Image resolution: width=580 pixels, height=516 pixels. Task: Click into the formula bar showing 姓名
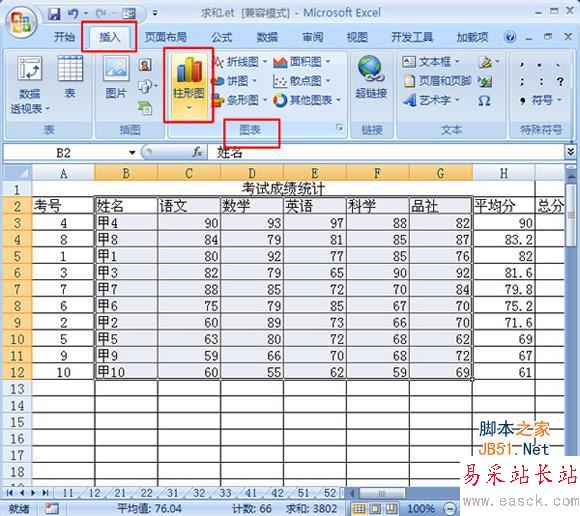point(386,152)
